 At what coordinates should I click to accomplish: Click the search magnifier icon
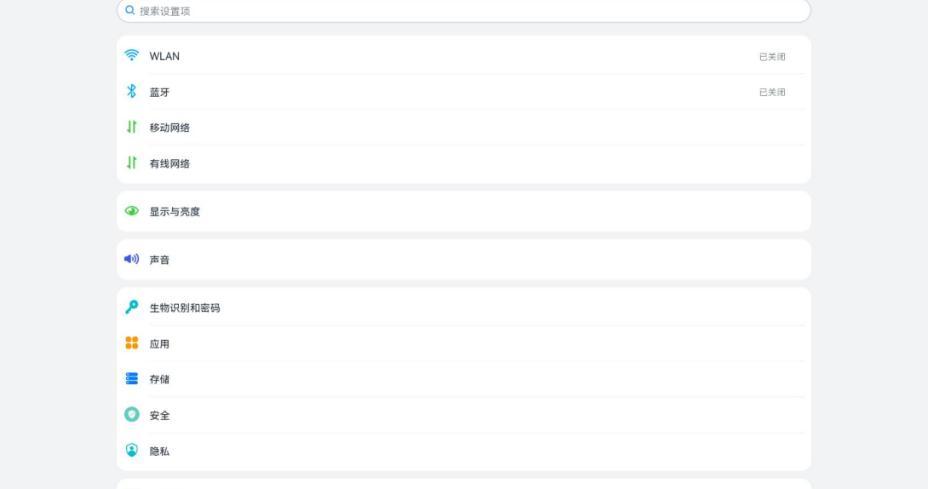coord(130,11)
